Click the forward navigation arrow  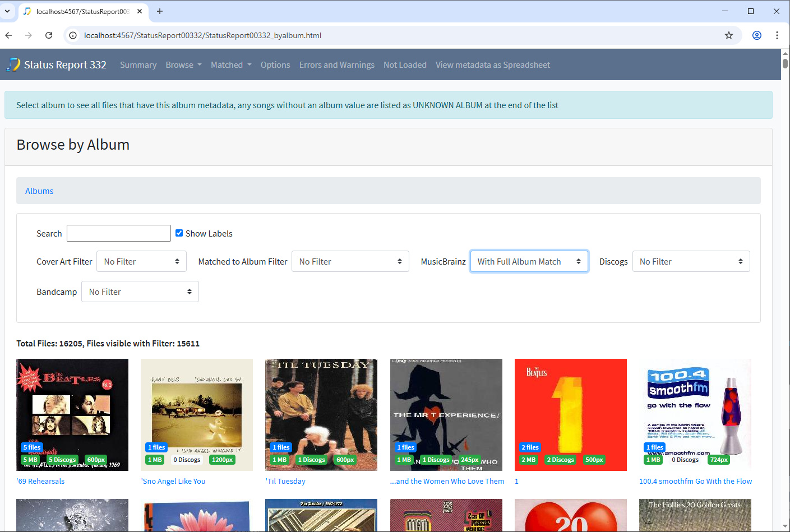coord(29,35)
